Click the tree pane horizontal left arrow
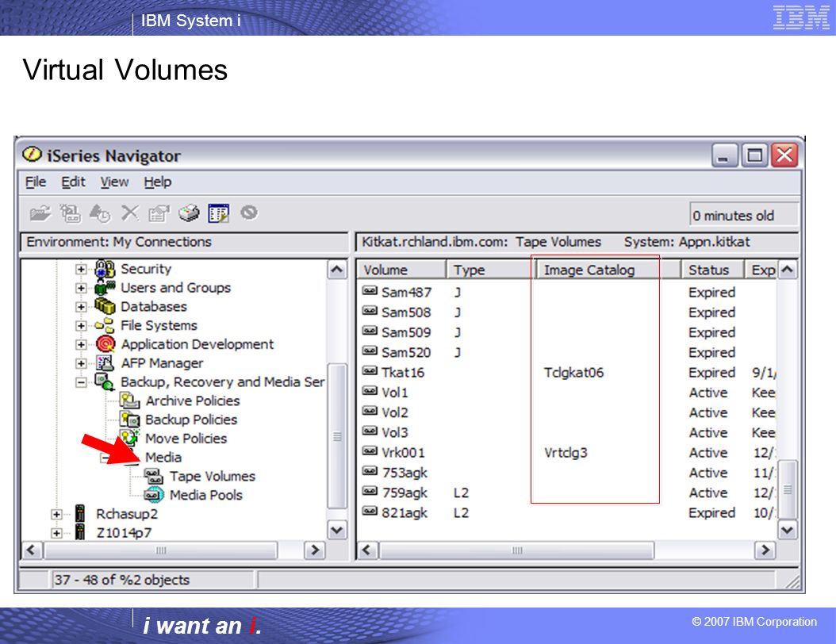The height and width of the screenshot is (644, 836). (31, 550)
